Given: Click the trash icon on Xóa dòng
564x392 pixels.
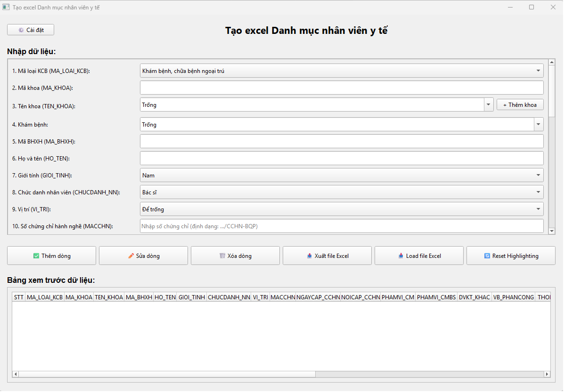Looking at the screenshot, I should point(222,256).
